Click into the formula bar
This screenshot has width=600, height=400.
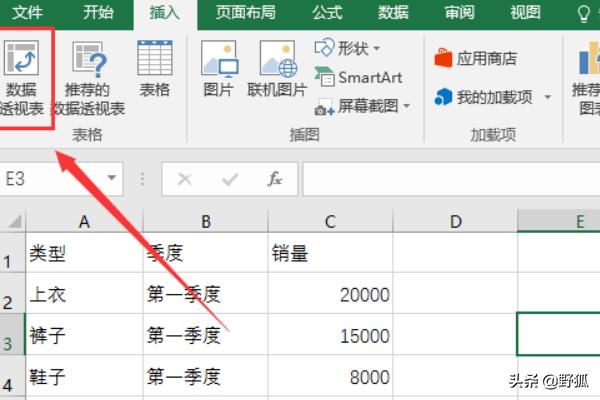click(452, 179)
